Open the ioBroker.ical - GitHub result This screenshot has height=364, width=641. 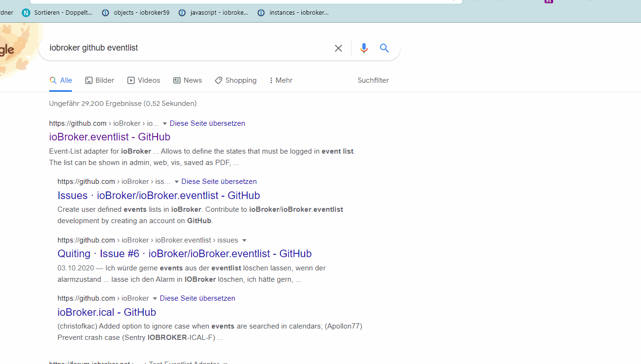coord(107,312)
